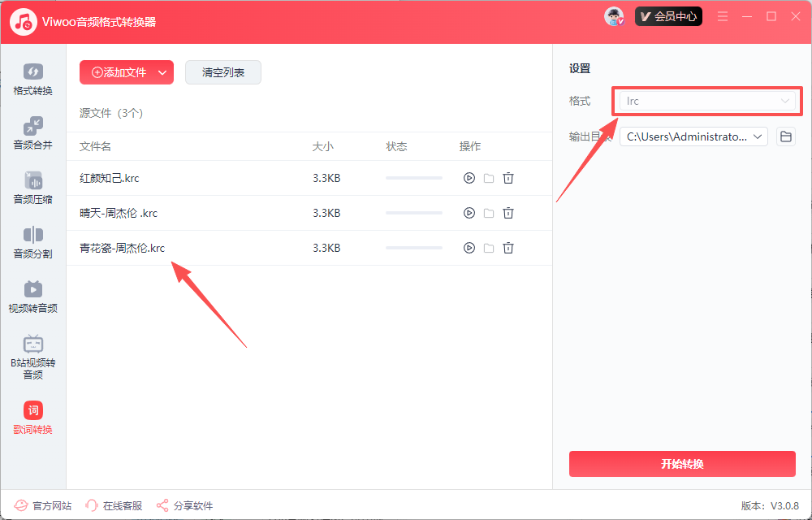Switch to the 音频合并 tool

[x=32, y=134]
